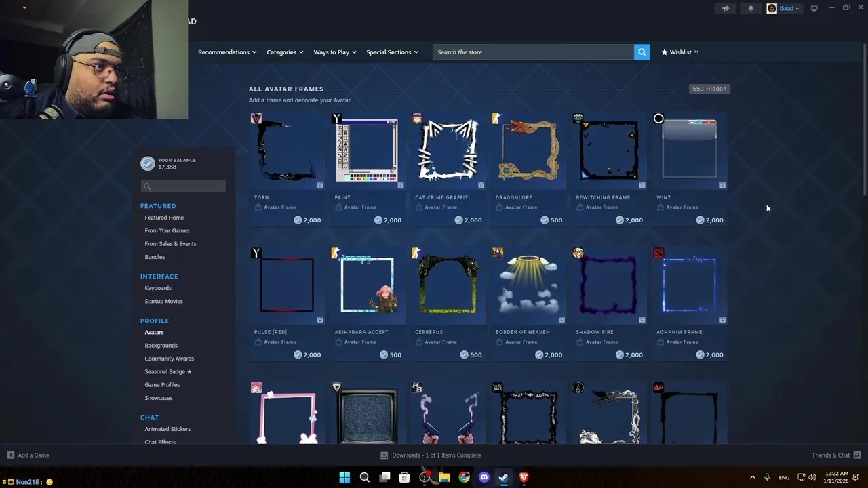Open the Brave browser from the taskbar
Image resolution: width=868 pixels, height=488 pixels.
pos(524,477)
